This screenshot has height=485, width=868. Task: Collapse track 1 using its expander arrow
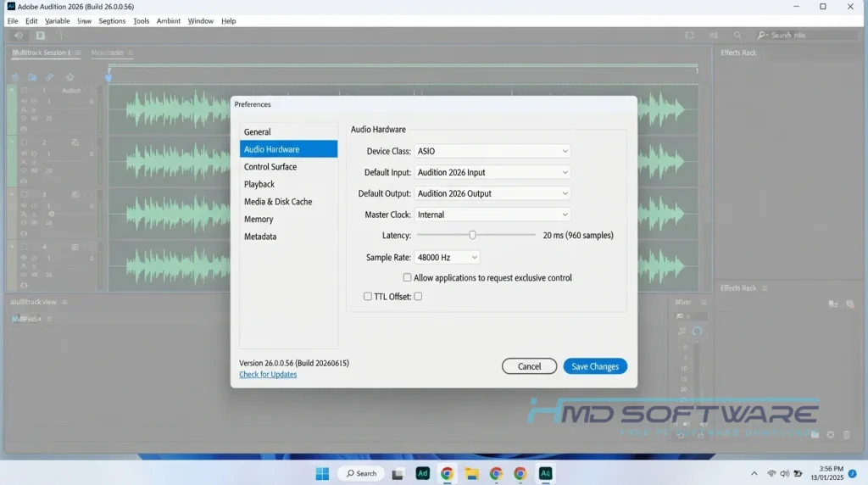pos(12,90)
